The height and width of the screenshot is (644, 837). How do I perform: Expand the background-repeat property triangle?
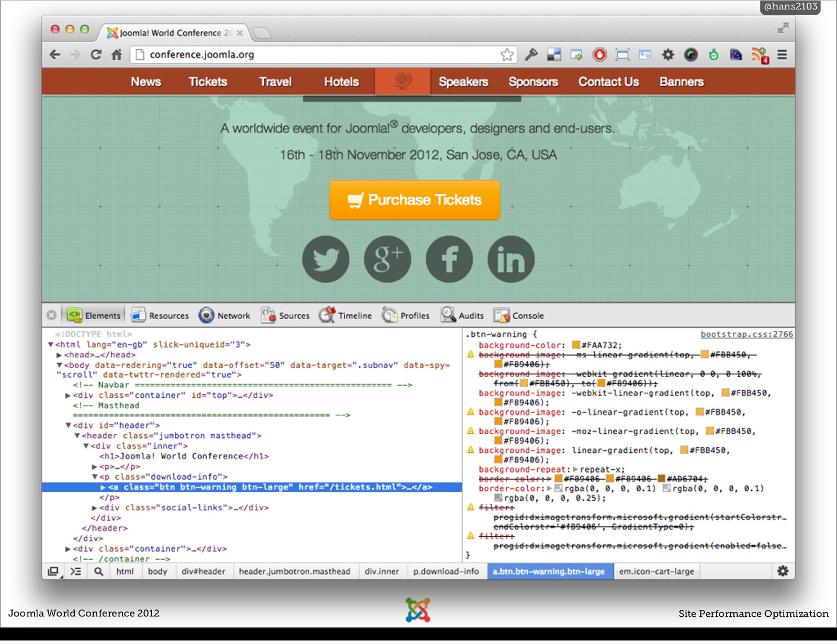tap(575, 469)
